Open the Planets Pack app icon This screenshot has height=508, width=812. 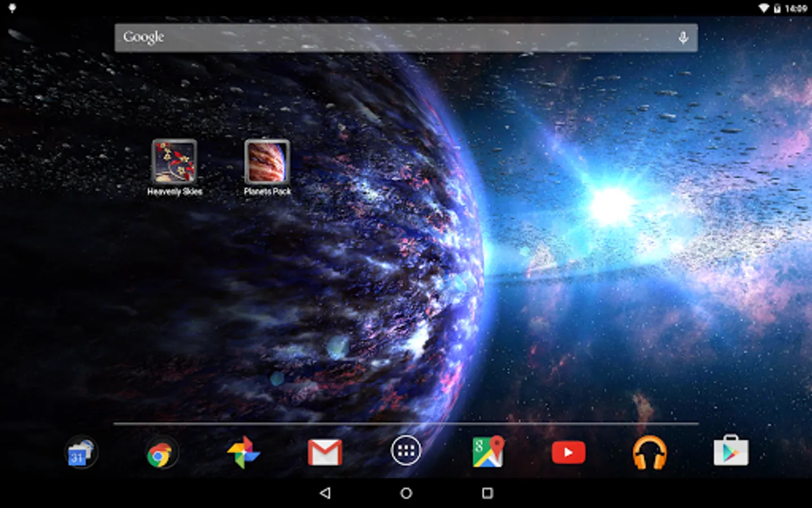(x=267, y=162)
